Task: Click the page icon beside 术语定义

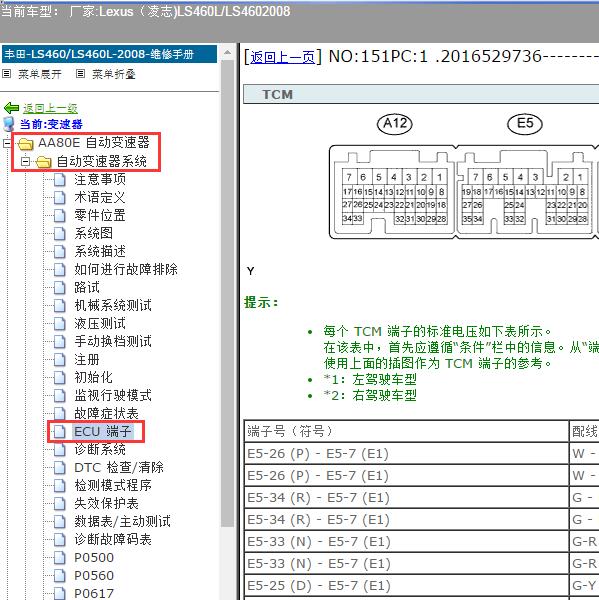Action: 60,197
